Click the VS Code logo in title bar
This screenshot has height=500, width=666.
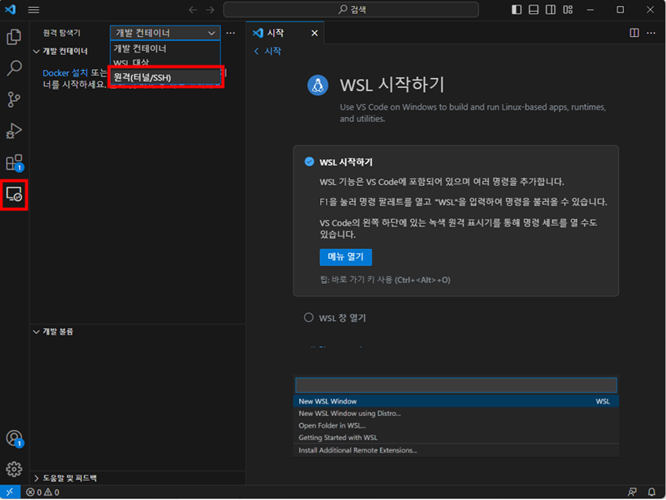pyautogui.click(x=10, y=9)
